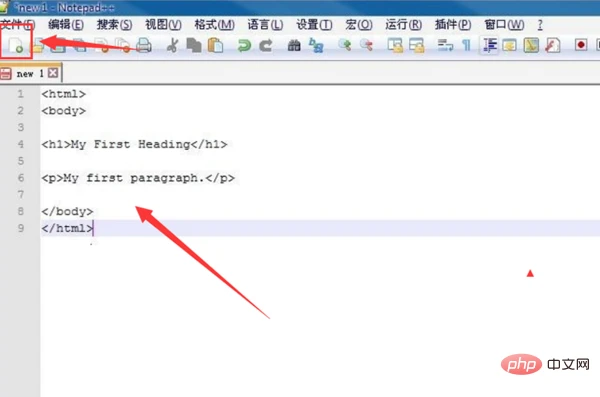
Task: Click the '*new 1 - Notepad++' title text
Action: tap(65, 8)
